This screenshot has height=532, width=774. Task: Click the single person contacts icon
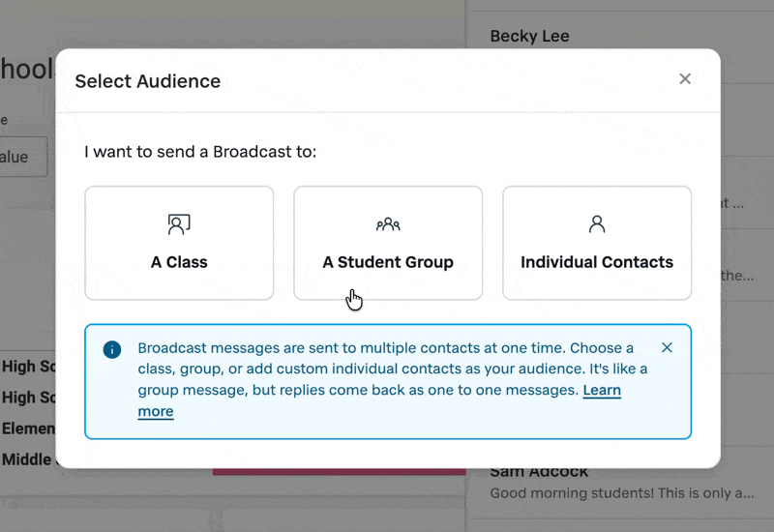point(597,224)
